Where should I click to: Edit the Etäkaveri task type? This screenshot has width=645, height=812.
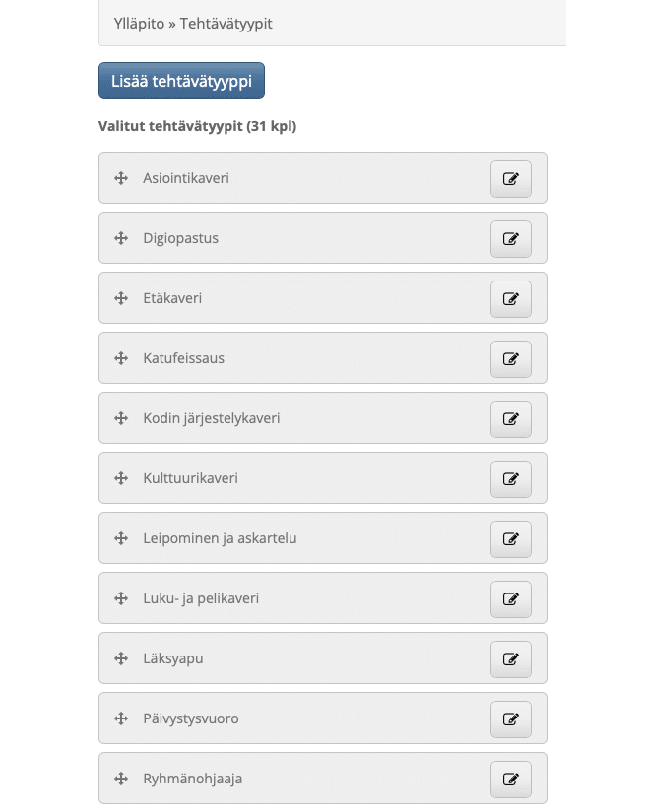(x=510, y=299)
